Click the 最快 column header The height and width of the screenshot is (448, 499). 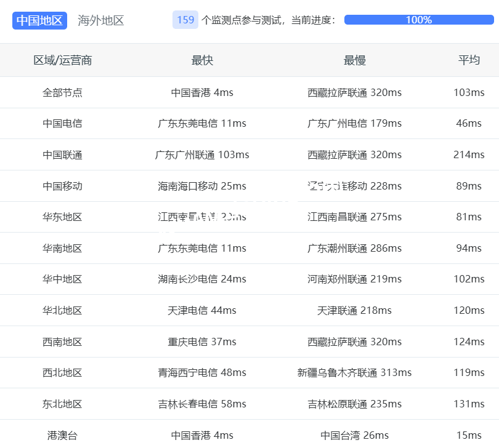pos(202,60)
